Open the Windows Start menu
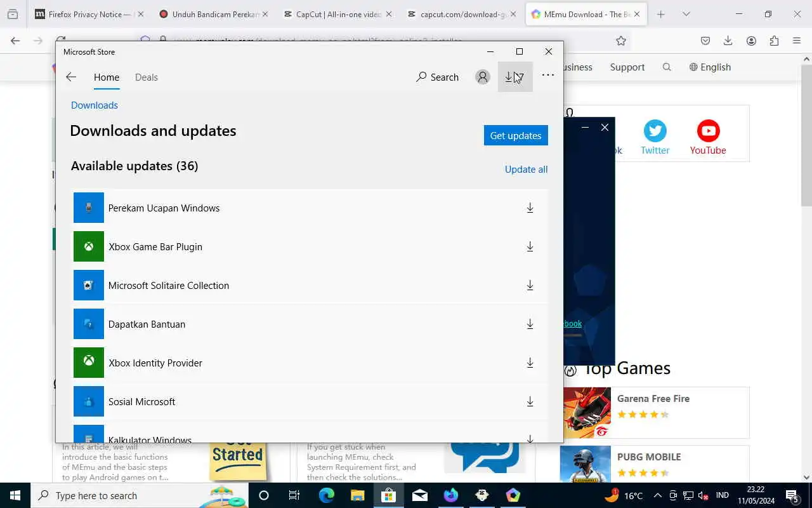 point(15,495)
